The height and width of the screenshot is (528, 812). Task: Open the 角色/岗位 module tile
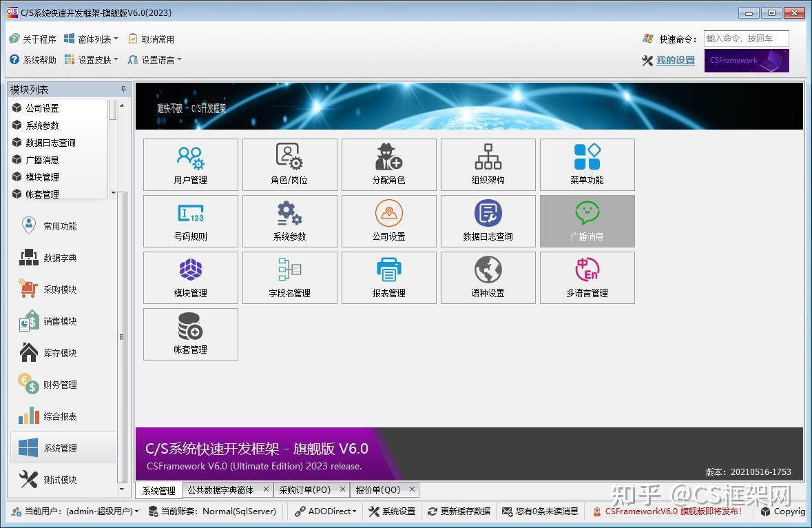point(289,164)
